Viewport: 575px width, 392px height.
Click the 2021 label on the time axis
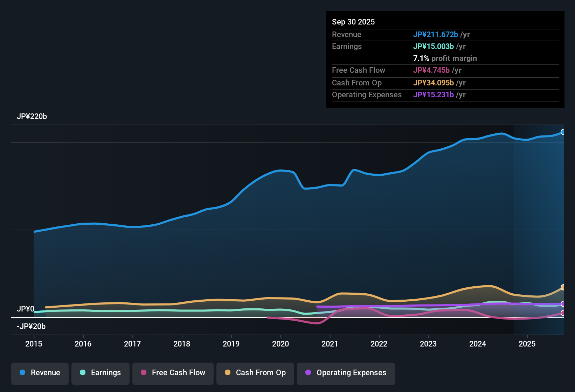point(330,344)
